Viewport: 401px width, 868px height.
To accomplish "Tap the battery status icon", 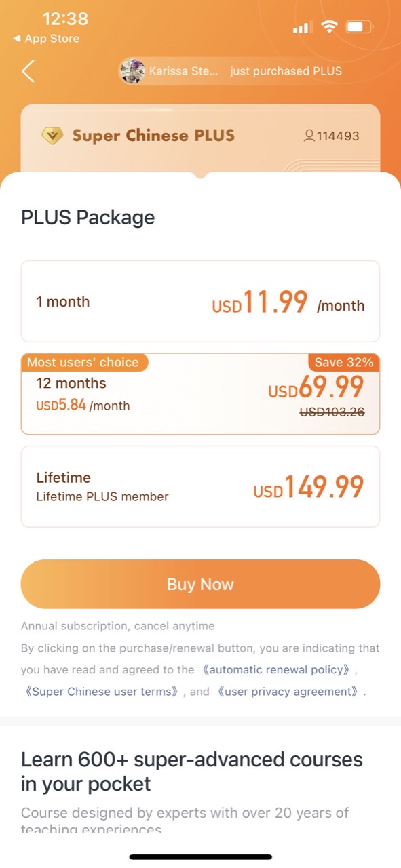I will tap(359, 27).
